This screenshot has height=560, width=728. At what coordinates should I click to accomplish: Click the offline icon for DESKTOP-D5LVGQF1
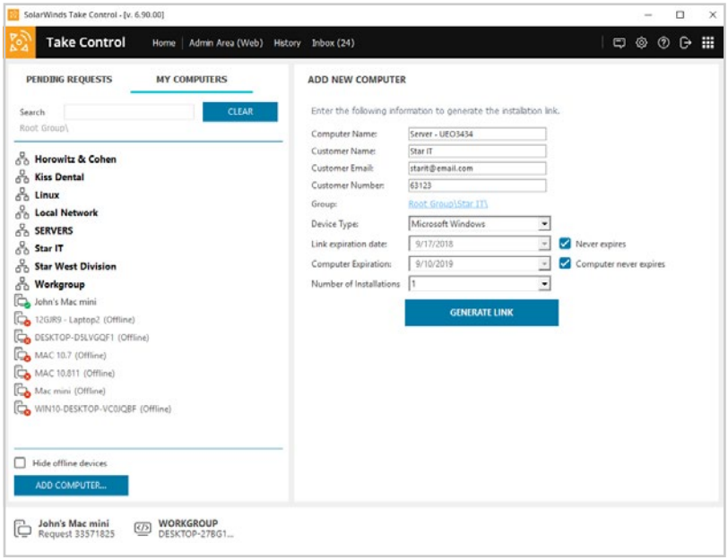(x=22, y=337)
